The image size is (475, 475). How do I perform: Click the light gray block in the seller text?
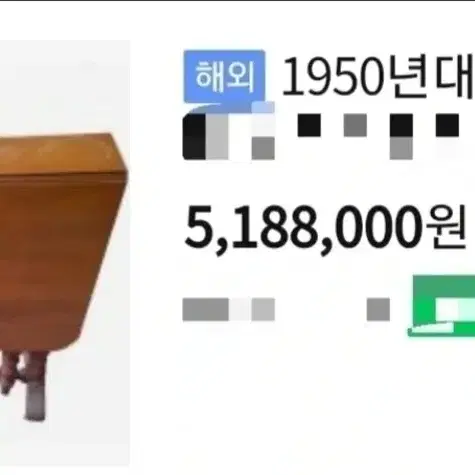[263, 310]
